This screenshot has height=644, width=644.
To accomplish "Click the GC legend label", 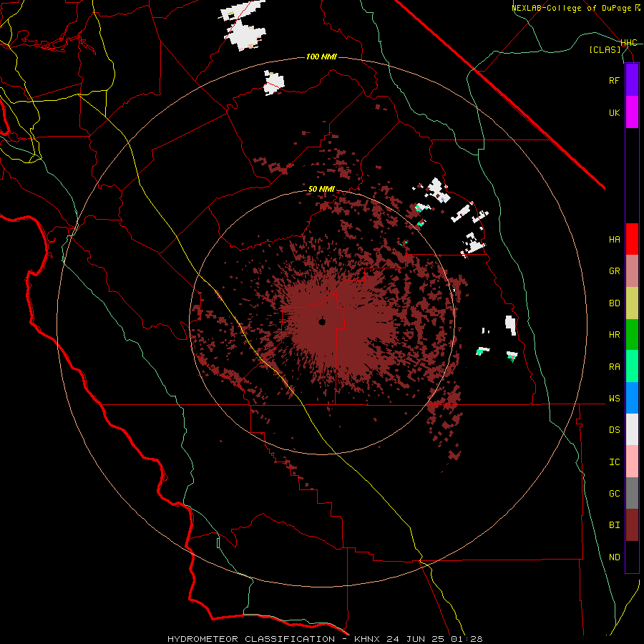I will [x=614, y=493].
